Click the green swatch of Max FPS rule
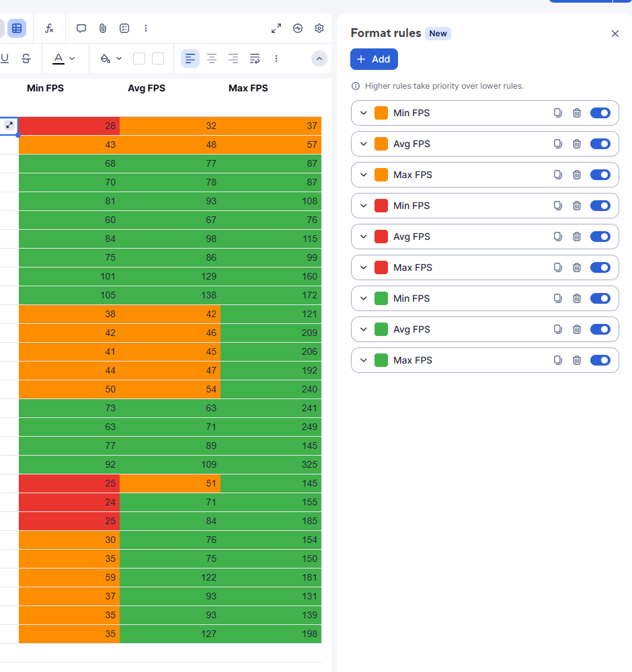The image size is (632, 672). (381, 360)
